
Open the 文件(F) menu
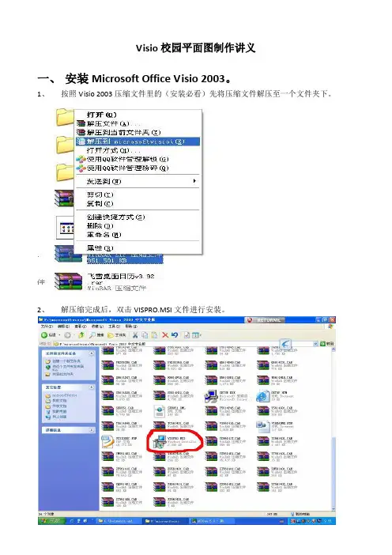[x=47, y=326]
